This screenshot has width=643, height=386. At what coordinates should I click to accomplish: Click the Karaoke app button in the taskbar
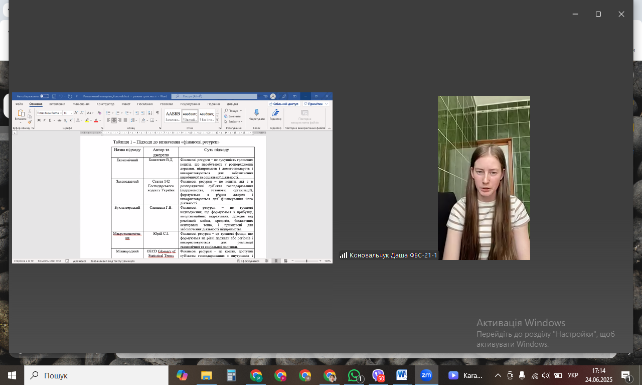[465, 375]
